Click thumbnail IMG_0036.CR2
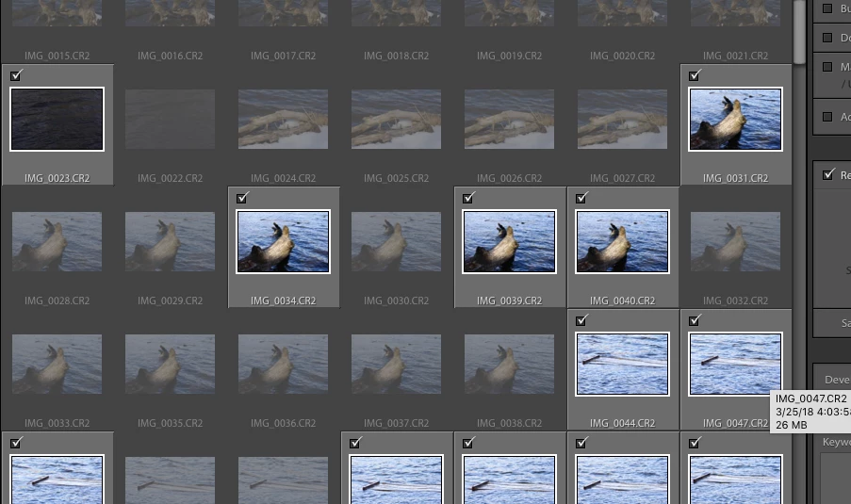 click(x=283, y=364)
